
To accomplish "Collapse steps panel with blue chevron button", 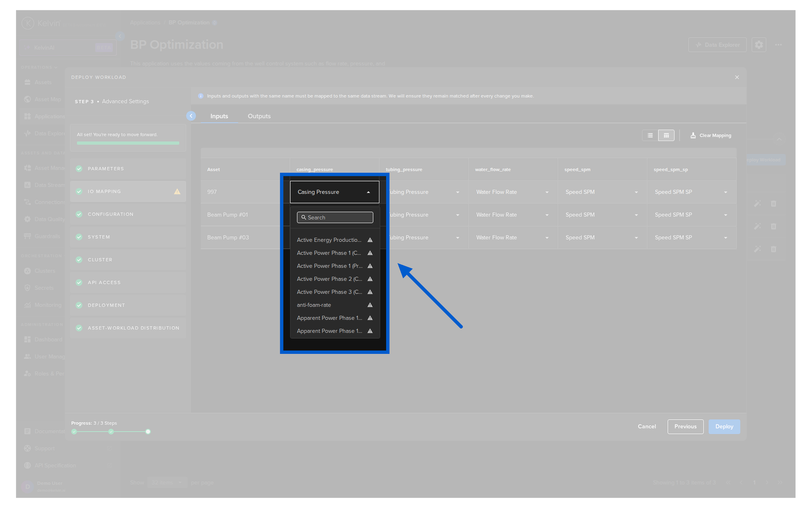I will pyautogui.click(x=191, y=116).
